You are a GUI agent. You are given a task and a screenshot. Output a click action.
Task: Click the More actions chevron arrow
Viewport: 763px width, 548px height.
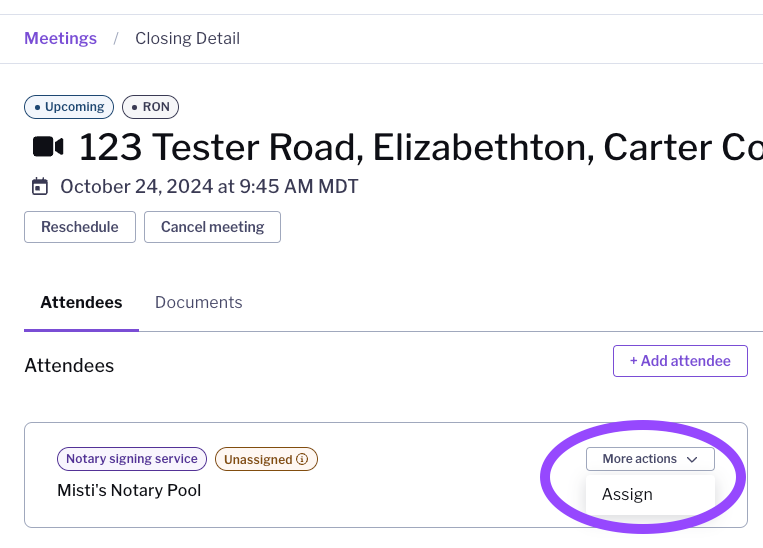(692, 459)
